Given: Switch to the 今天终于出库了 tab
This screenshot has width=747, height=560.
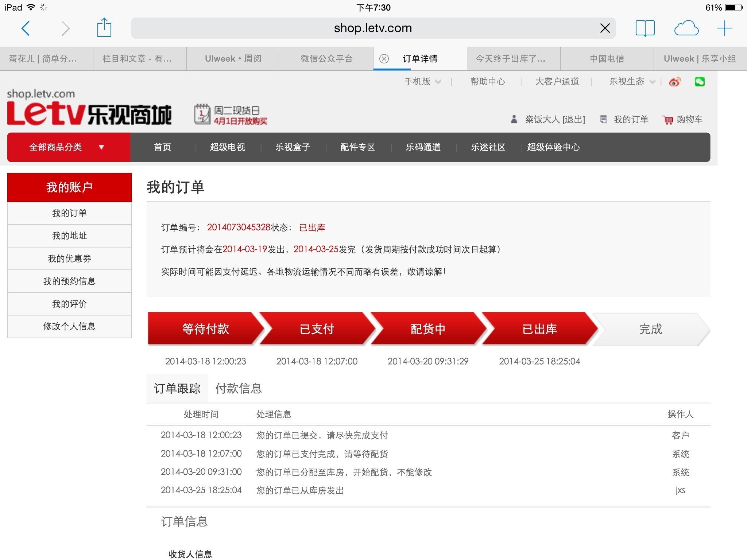Looking at the screenshot, I should pyautogui.click(x=514, y=59).
